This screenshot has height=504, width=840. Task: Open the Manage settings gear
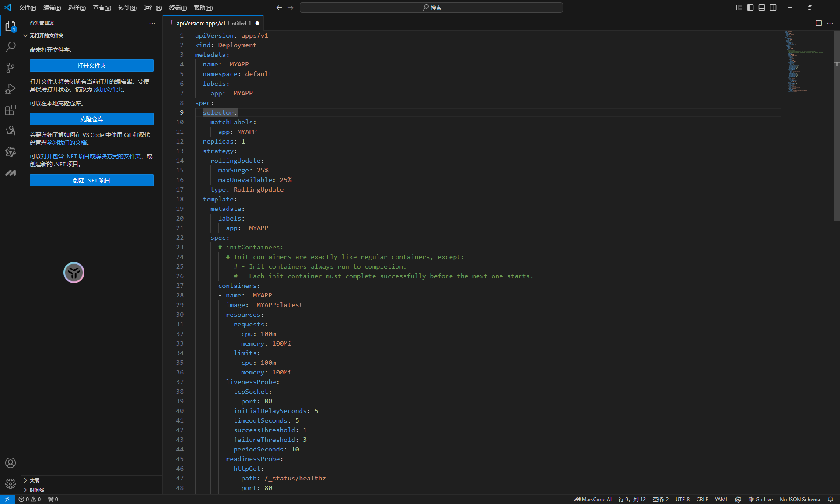10,483
